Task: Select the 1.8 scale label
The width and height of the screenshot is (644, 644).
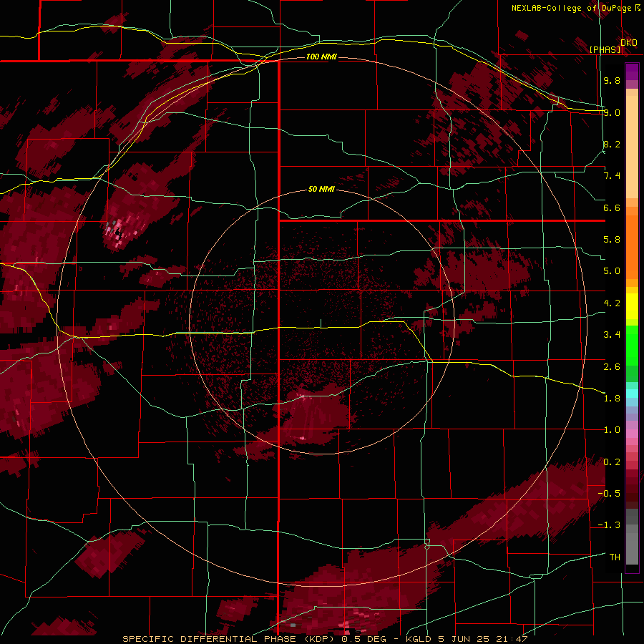Action: pyautogui.click(x=612, y=399)
